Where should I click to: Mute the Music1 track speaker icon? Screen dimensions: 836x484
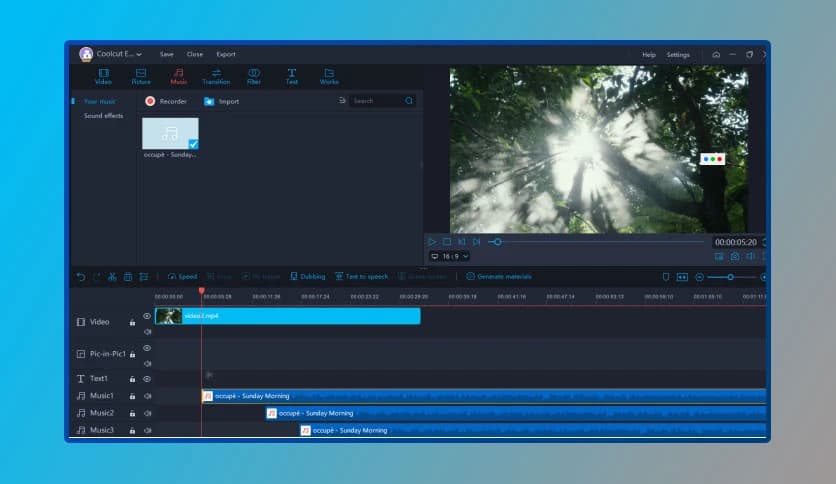pyautogui.click(x=147, y=396)
